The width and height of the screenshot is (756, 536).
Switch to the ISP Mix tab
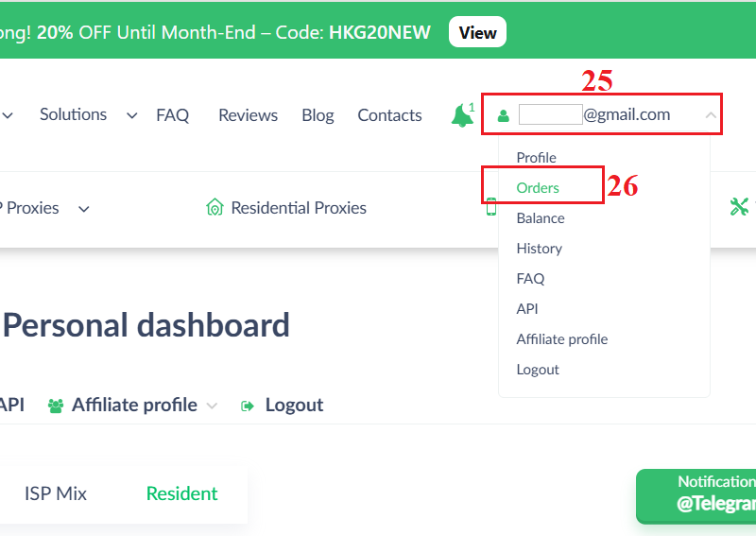[x=56, y=493]
